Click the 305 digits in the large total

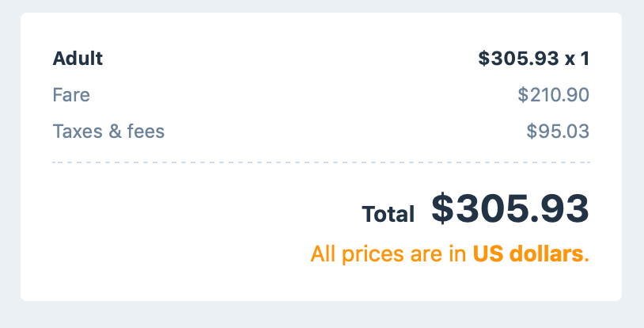[490, 208]
